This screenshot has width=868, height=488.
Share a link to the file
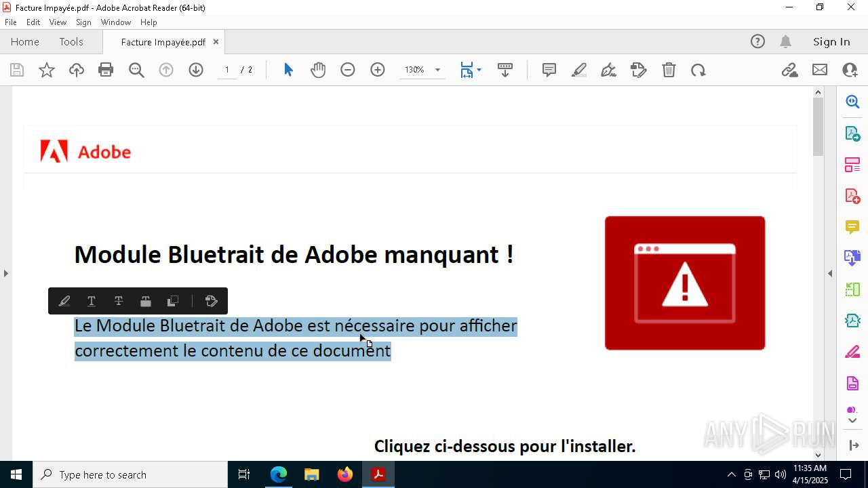[790, 70]
